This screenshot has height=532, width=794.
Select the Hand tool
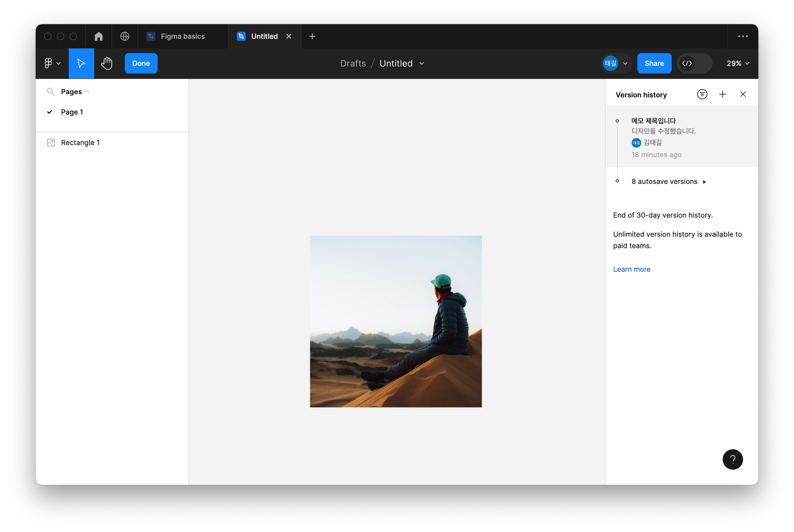tap(107, 63)
